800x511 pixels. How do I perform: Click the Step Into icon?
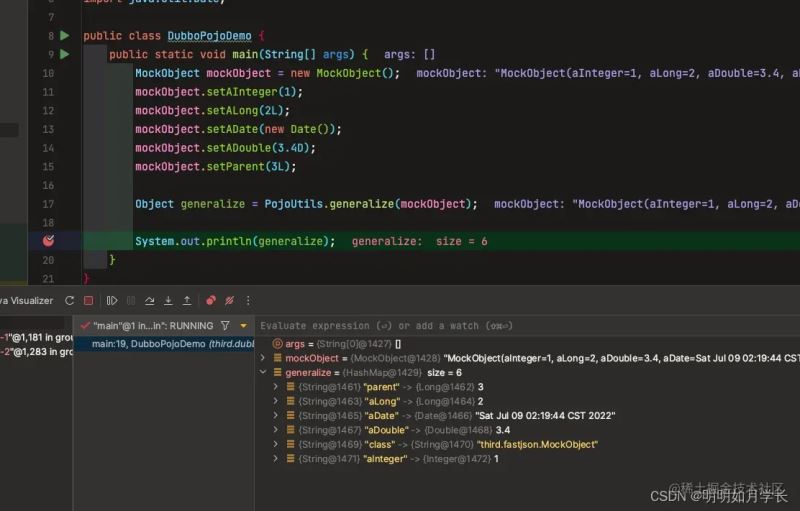point(168,300)
